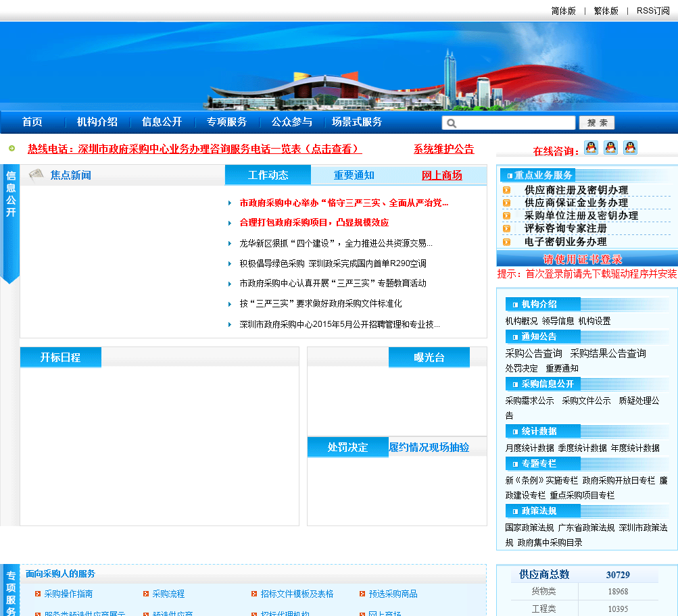
Task: Click the red bullet icon before 招标文件模板及表格
Action: pyautogui.click(x=253, y=594)
